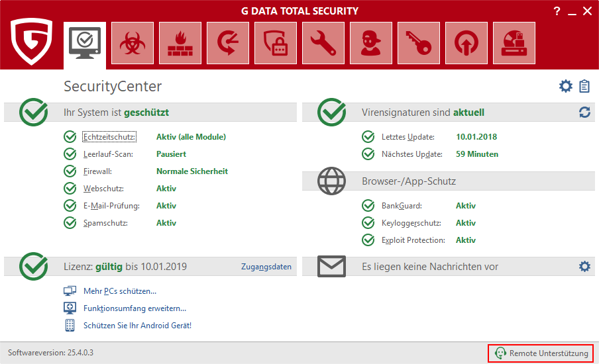Click the Funktionsumfang erweitern monitor icon
This screenshot has height=364, width=599.
pyautogui.click(x=70, y=308)
